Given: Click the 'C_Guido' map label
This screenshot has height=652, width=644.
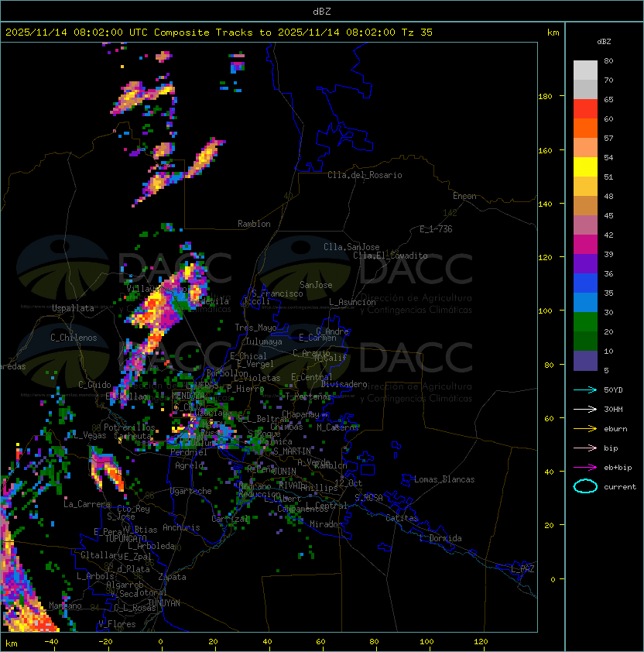Looking at the screenshot, I should pos(94,385).
